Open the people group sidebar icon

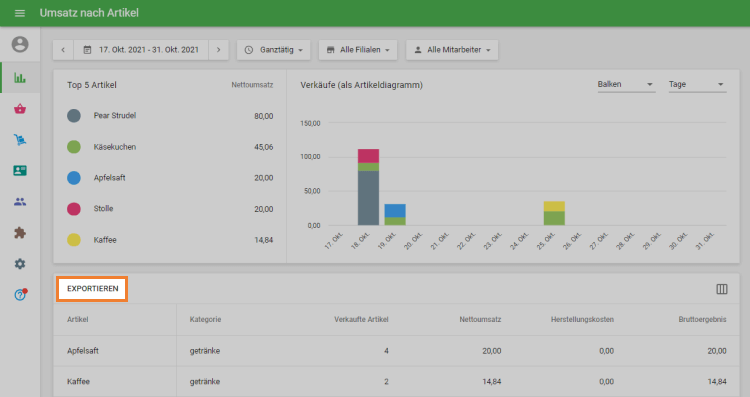(20, 202)
